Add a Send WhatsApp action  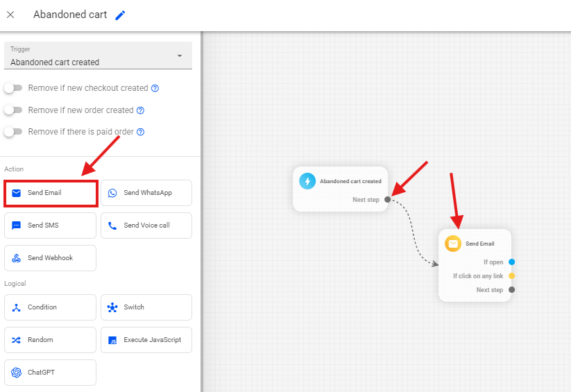pos(146,193)
